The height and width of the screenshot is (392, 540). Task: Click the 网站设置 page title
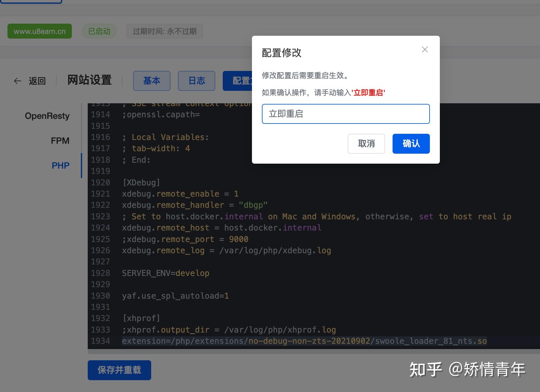(89, 81)
